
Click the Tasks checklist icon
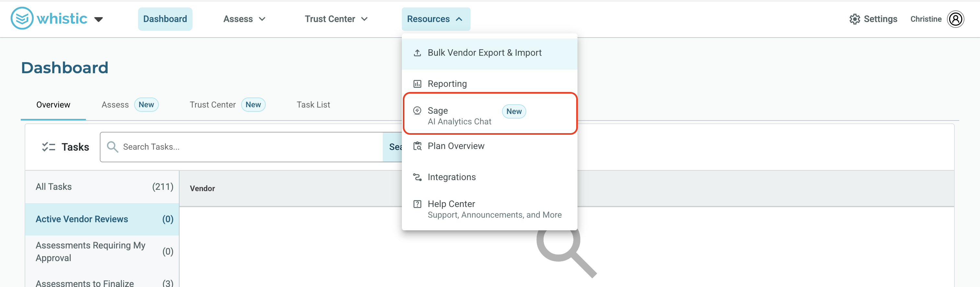click(x=49, y=147)
